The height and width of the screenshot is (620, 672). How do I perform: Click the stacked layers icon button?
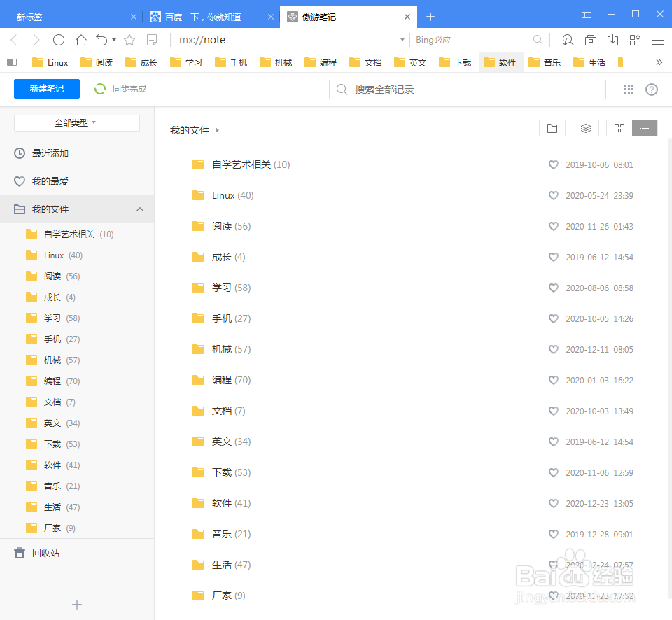[x=586, y=128]
